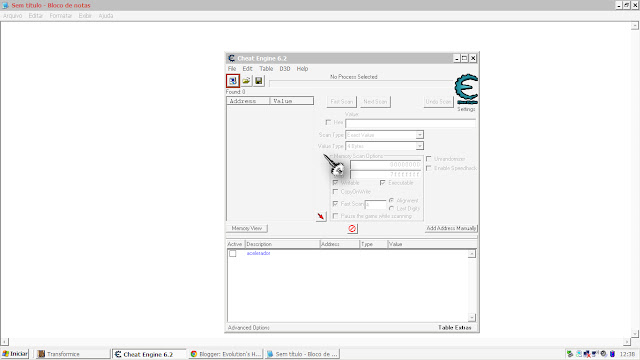Open Advanced Options
Screen dimensions: 640x360
click(x=249, y=328)
